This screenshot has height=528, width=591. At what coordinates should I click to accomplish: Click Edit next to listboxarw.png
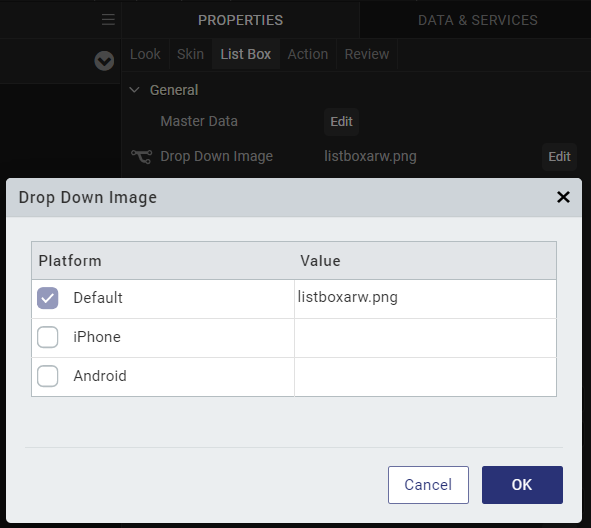pos(559,157)
